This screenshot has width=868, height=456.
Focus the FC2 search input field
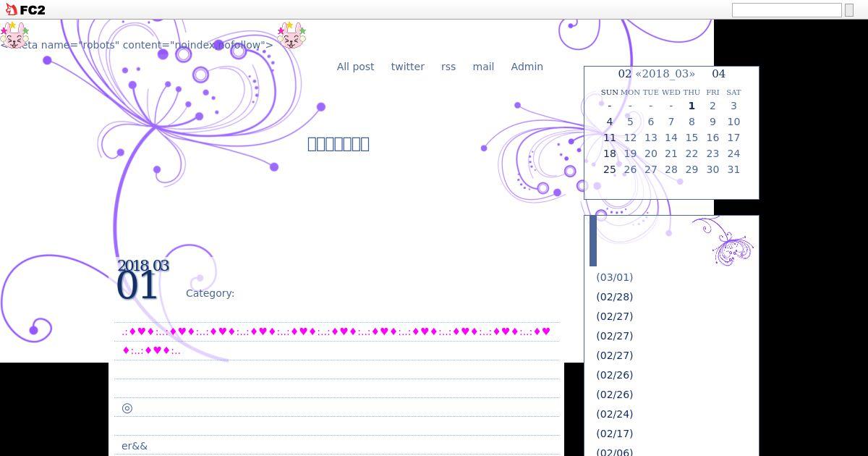[786, 10]
